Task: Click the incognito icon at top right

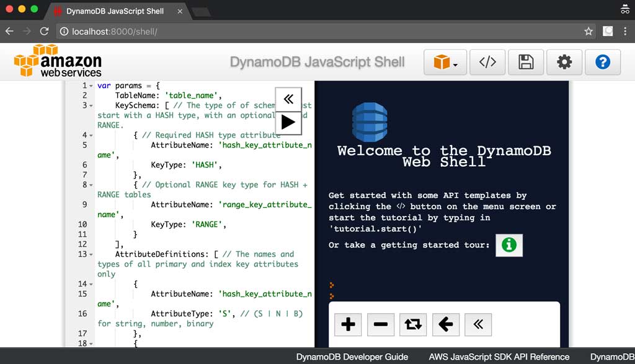Action: pyautogui.click(x=625, y=9)
